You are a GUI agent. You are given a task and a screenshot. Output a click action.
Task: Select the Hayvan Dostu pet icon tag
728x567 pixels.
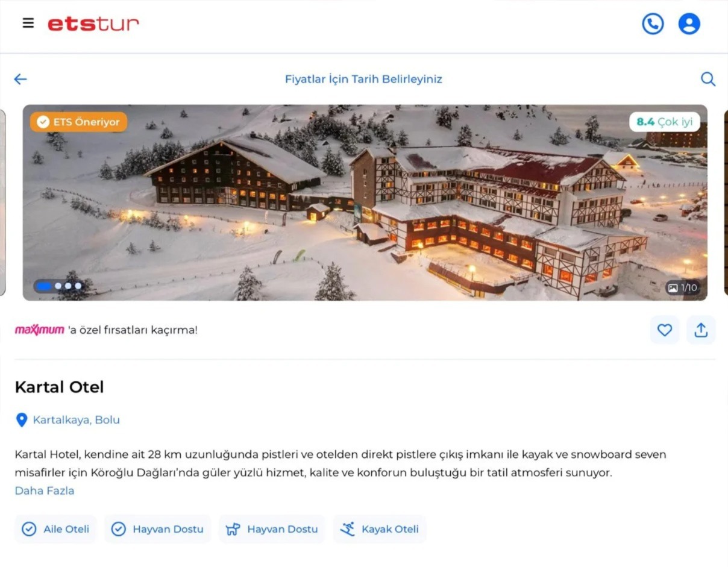click(x=272, y=529)
